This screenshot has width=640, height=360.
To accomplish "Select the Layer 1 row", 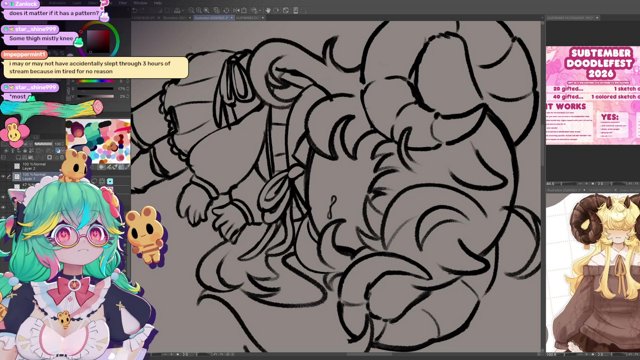I will (37, 176).
